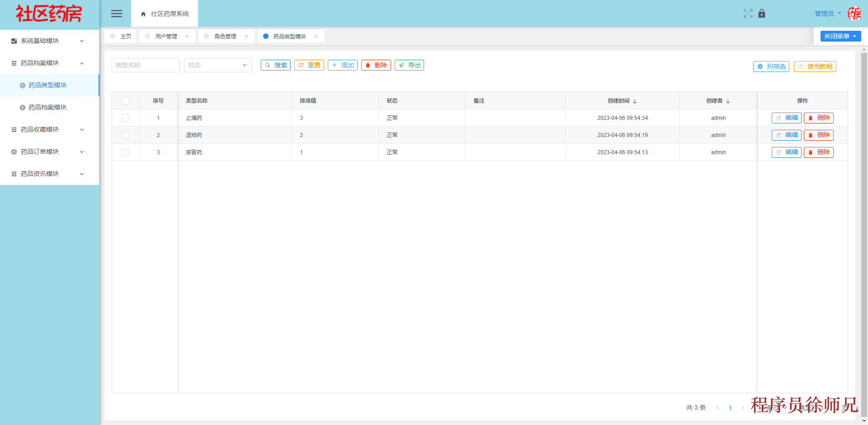Click the 编辑 button for 退烧药 row

786,135
